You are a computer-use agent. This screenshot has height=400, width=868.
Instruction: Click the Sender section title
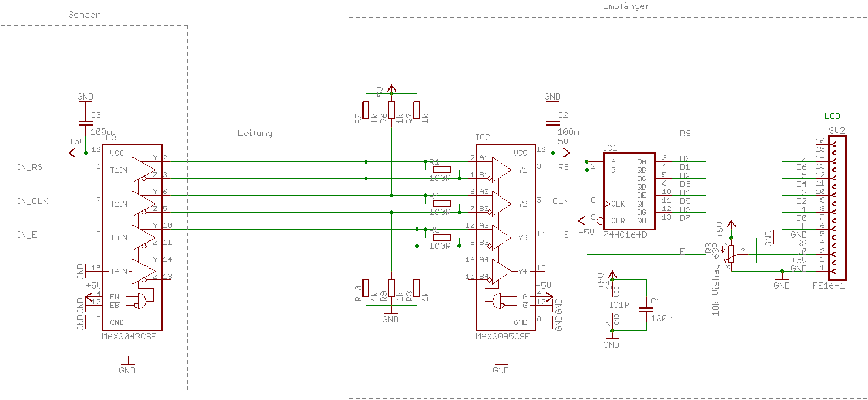tap(84, 15)
